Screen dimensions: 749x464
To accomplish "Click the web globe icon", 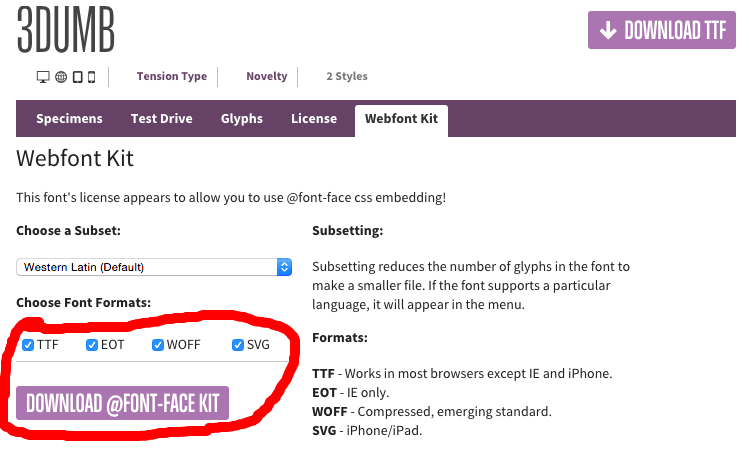I will tap(61, 77).
